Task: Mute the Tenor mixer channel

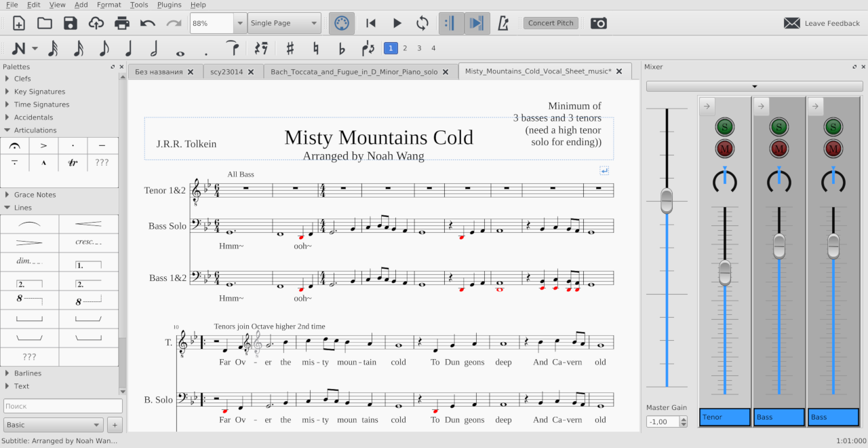Action: pyautogui.click(x=725, y=149)
